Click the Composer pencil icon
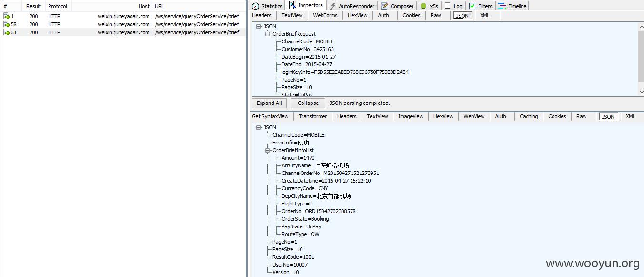Screen dimensions: 644x277 (384, 6)
